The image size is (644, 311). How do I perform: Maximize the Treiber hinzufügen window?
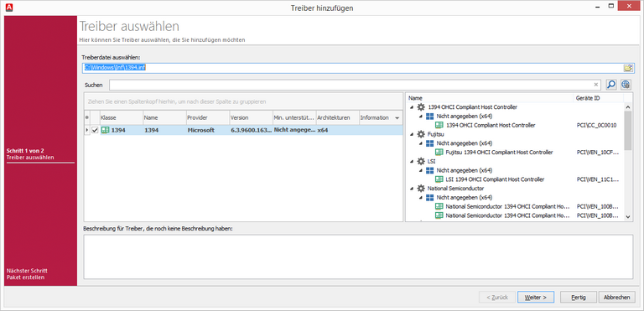tap(611, 6)
